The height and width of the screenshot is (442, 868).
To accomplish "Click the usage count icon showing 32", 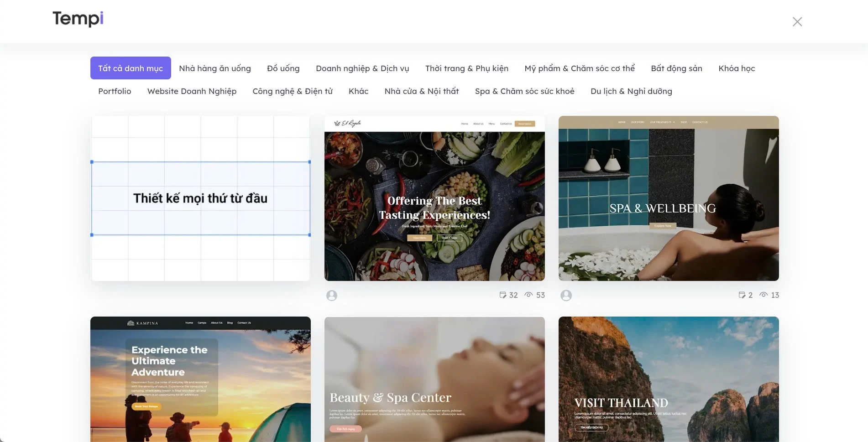I will click(x=503, y=295).
